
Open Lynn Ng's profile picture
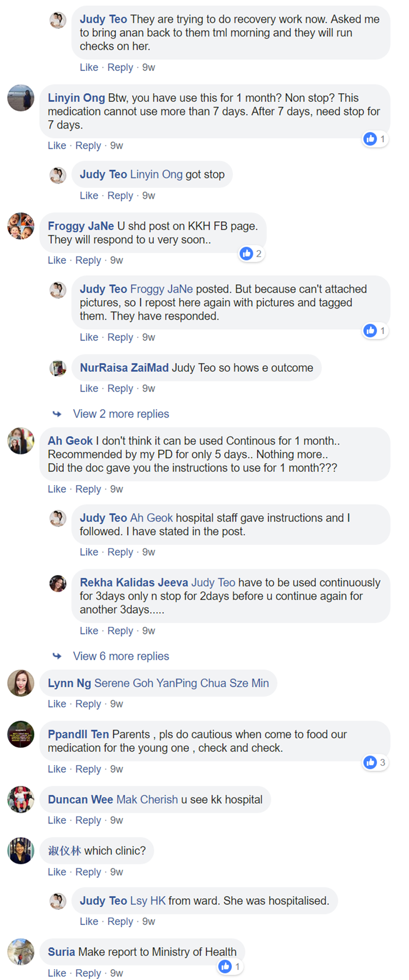pos(21,683)
